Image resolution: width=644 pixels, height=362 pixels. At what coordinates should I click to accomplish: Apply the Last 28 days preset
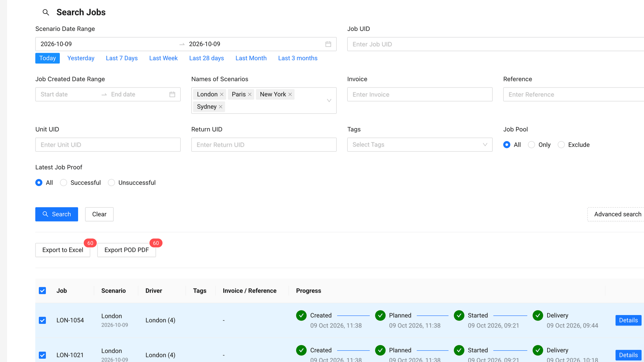pos(206,58)
